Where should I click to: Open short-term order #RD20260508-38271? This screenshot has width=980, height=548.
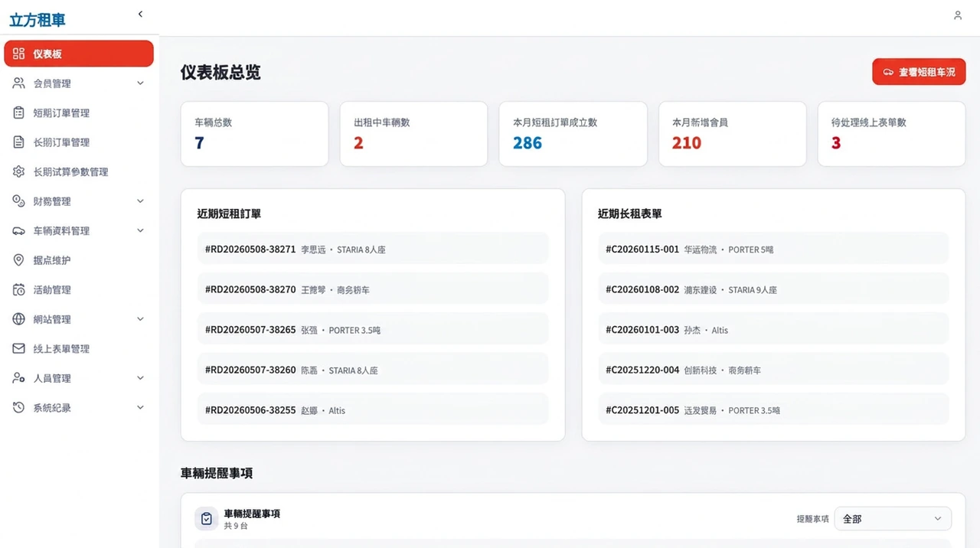[373, 249]
